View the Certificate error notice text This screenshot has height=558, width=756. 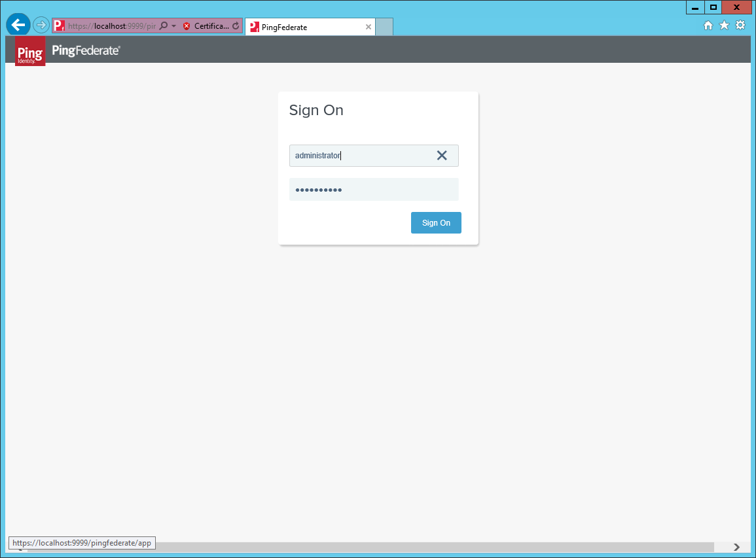[211, 26]
